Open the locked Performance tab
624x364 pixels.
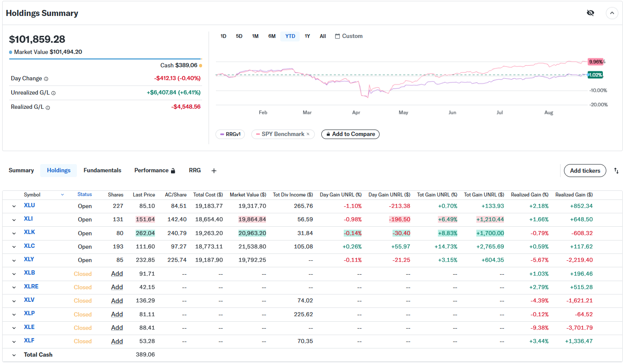click(154, 171)
